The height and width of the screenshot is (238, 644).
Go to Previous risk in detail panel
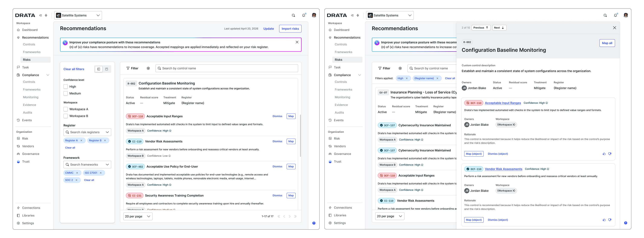(x=481, y=28)
